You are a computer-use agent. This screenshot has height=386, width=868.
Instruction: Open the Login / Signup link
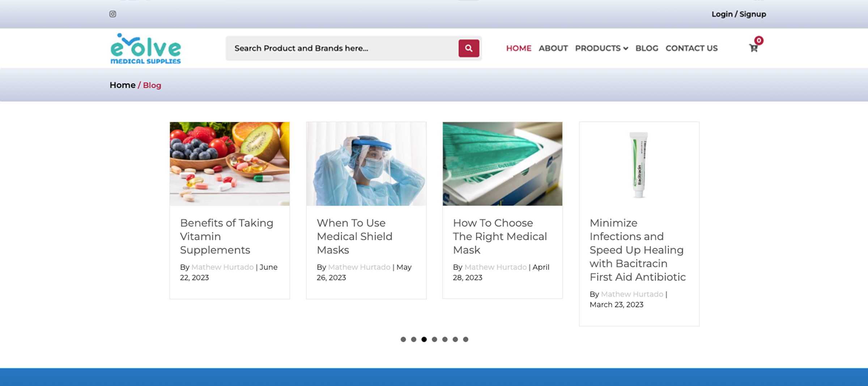[739, 14]
